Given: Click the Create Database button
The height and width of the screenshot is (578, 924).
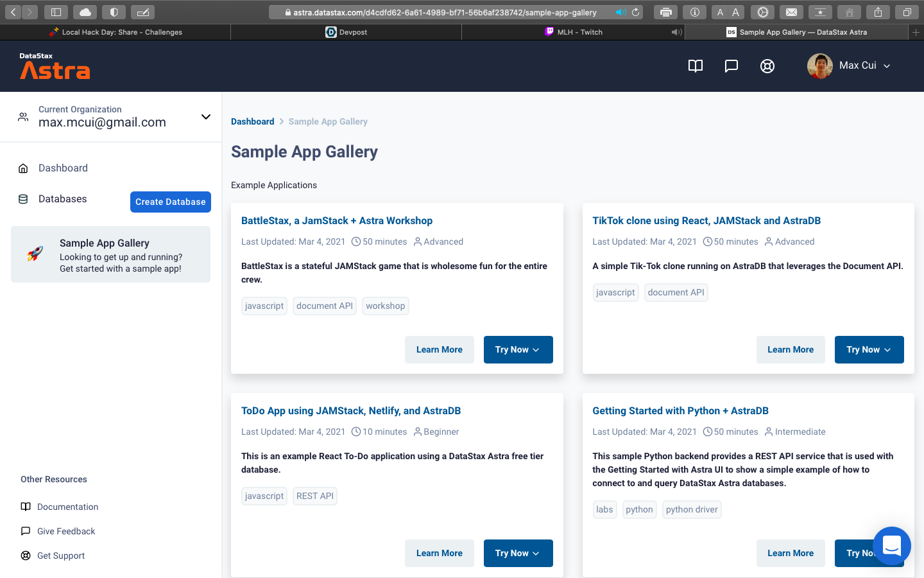Looking at the screenshot, I should tap(171, 202).
